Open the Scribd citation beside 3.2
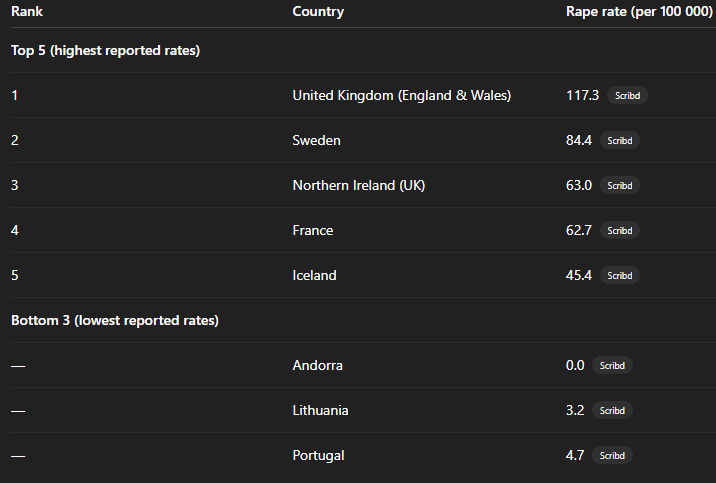Image resolution: width=716 pixels, height=483 pixels. click(612, 410)
